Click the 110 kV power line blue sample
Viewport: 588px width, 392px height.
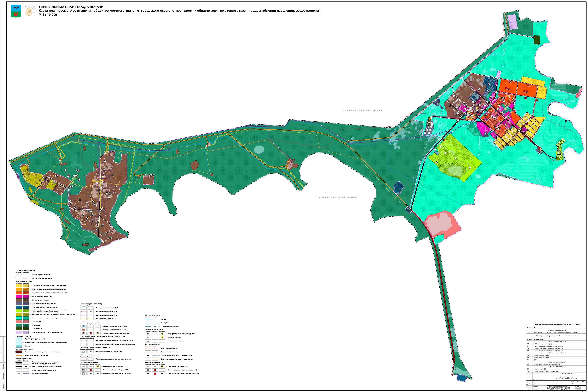coord(83,308)
